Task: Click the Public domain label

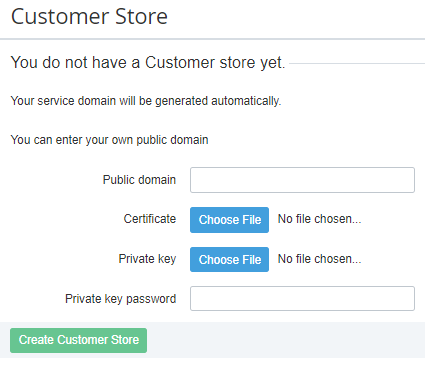Action: point(139,180)
